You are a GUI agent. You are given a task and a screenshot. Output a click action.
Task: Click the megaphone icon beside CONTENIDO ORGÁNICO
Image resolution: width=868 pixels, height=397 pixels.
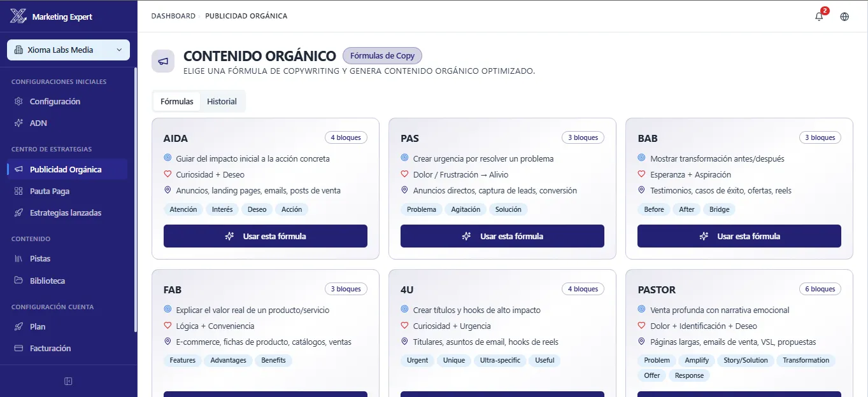pyautogui.click(x=163, y=60)
